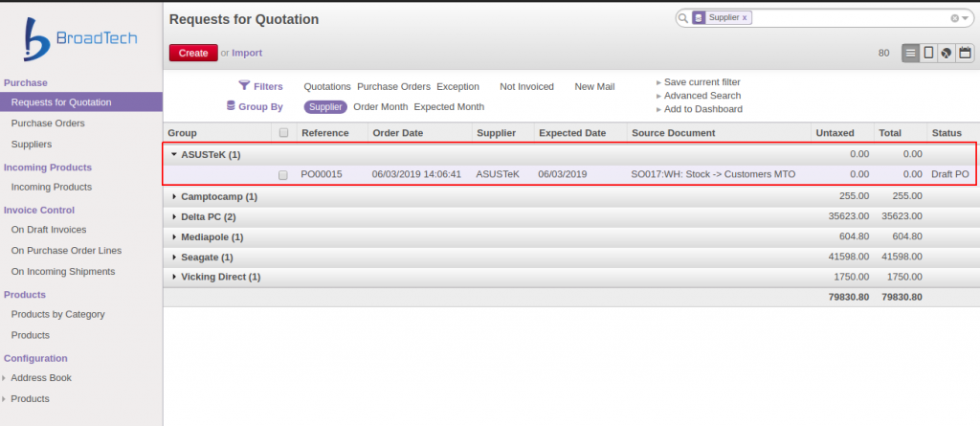Expand the Seagate group
Screen dimensions: 980x426
point(174,258)
